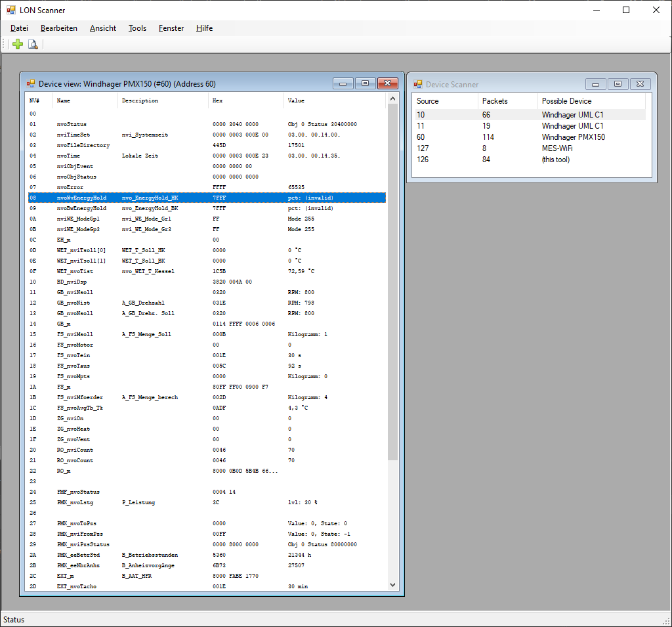Select the BD_nviDsp row
Viewport: 672px width, 627px height.
[x=207, y=282]
